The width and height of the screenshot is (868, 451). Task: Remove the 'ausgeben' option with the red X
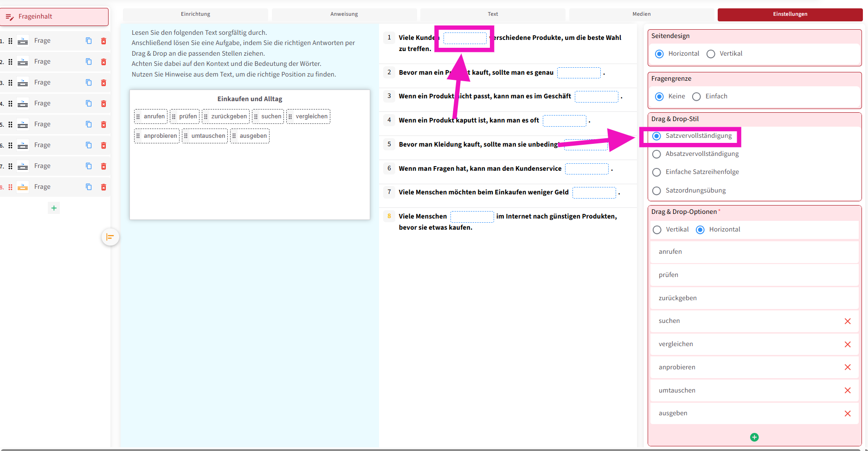[x=847, y=413]
